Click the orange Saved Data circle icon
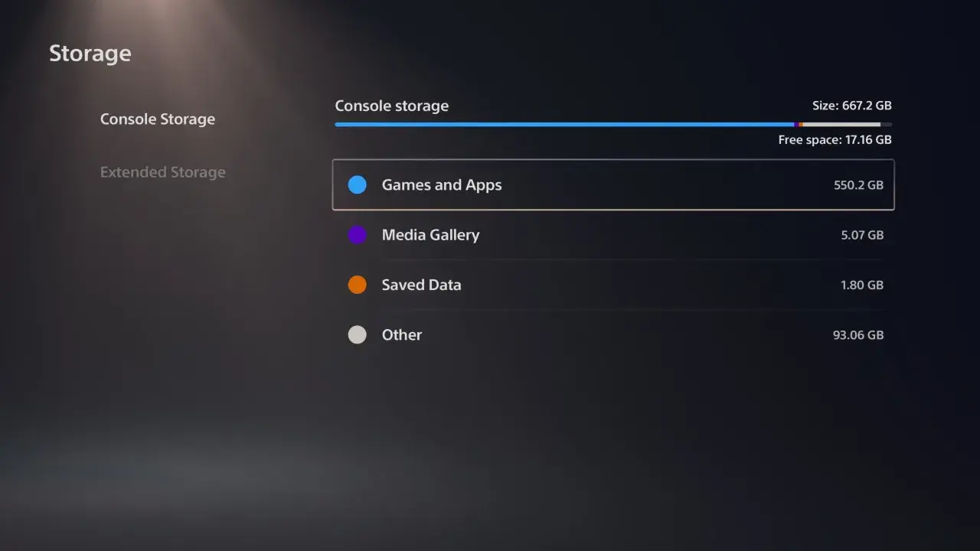Image resolution: width=980 pixels, height=551 pixels. [357, 285]
